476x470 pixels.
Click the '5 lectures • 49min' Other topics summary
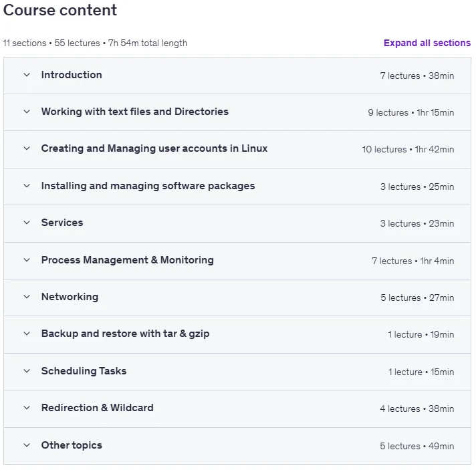coord(416,446)
